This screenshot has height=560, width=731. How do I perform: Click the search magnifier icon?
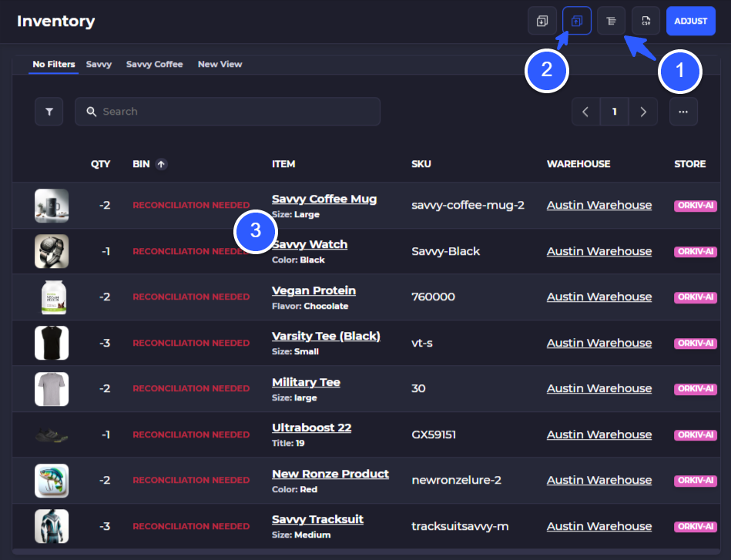tap(92, 112)
